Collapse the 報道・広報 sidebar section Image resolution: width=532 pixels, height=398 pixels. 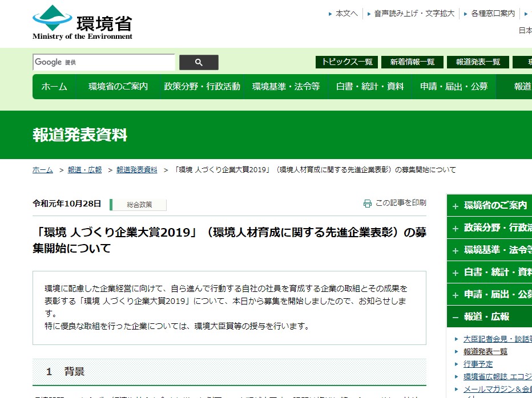pyautogui.click(x=455, y=317)
